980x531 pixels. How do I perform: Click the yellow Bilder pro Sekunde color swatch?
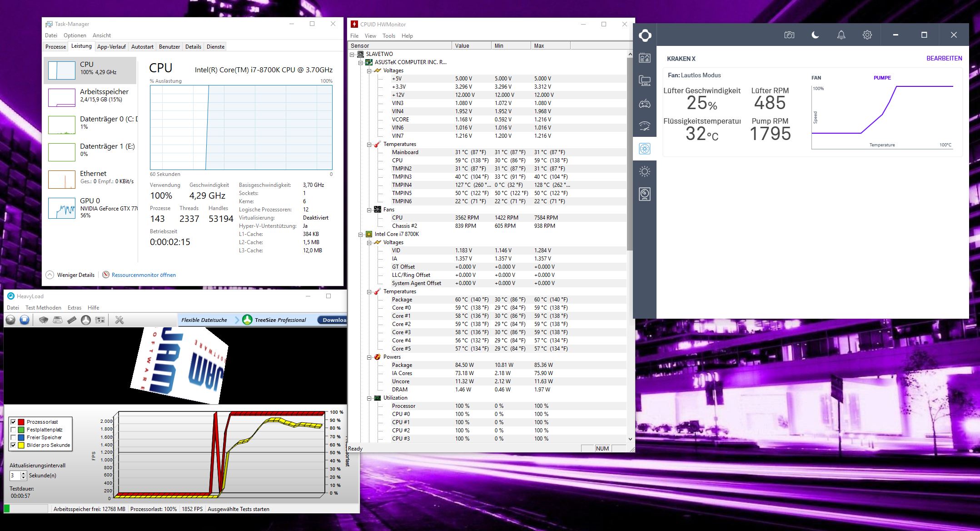pyautogui.click(x=21, y=445)
